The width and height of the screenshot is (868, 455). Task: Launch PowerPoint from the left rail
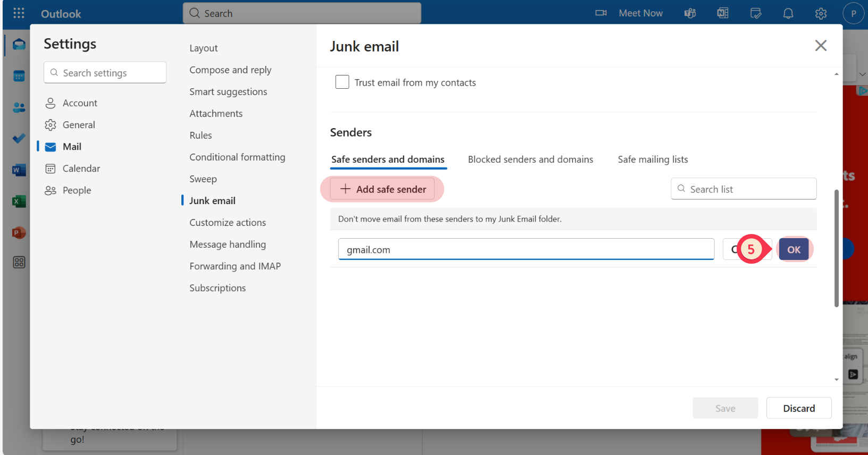coord(19,233)
